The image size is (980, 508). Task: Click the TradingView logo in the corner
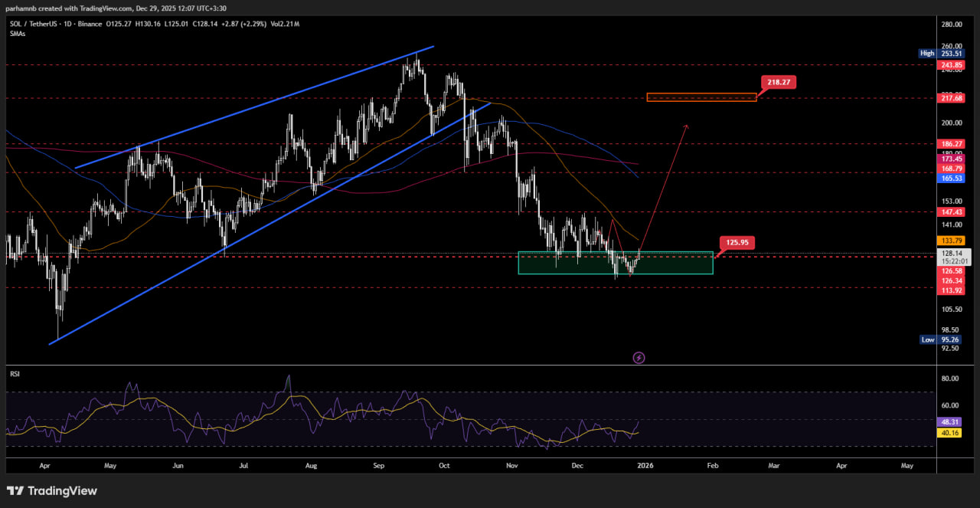point(52,490)
